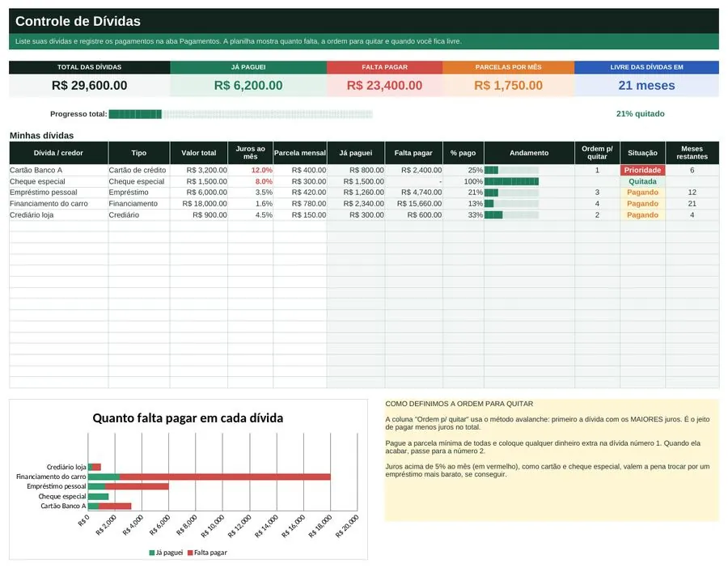Image resolution: width=728 pixels, height=568 pixels.
Task: Select the R$ 15,660.00 remaining cell
Action: 413,203
